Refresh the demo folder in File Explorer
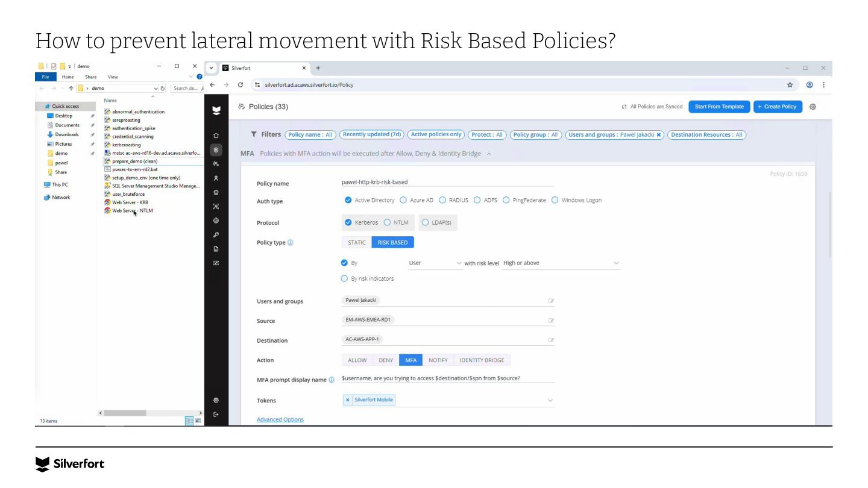 click(163, 88)
